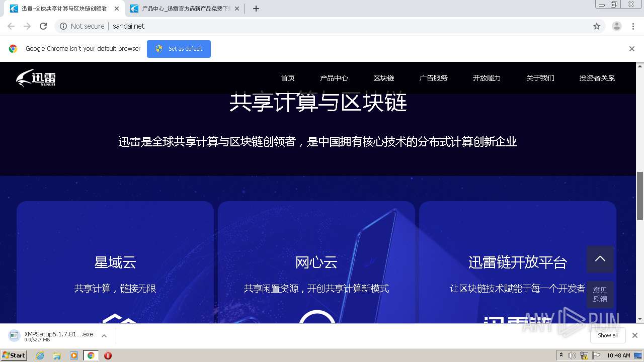Click the scrollbar down arrow
The image size is (644, 362).
pyautogui.click(x=640, y=319)
